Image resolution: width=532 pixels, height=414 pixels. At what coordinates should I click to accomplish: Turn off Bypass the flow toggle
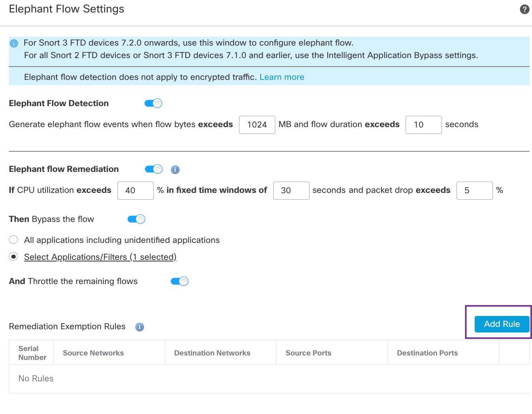pos(136,219)
